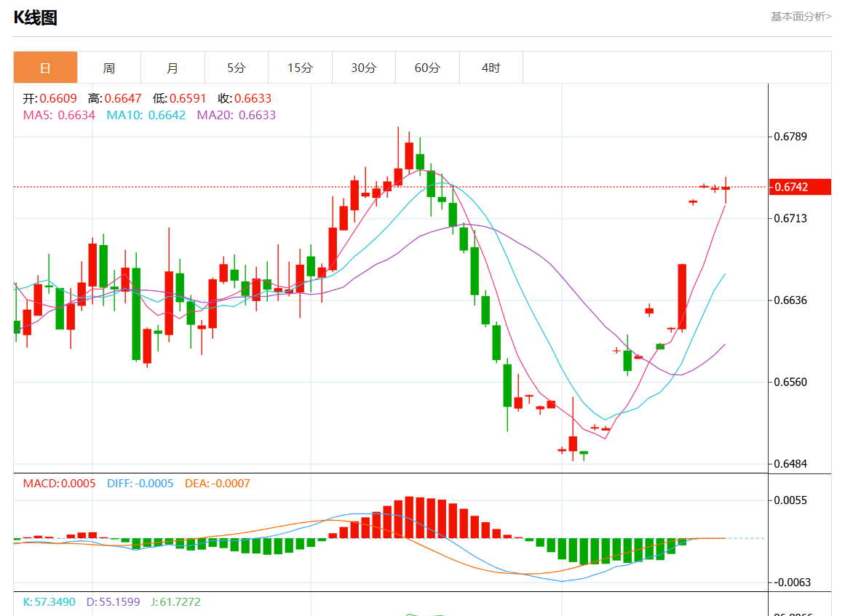Choose the 60分 interval tab

[427, 68]
